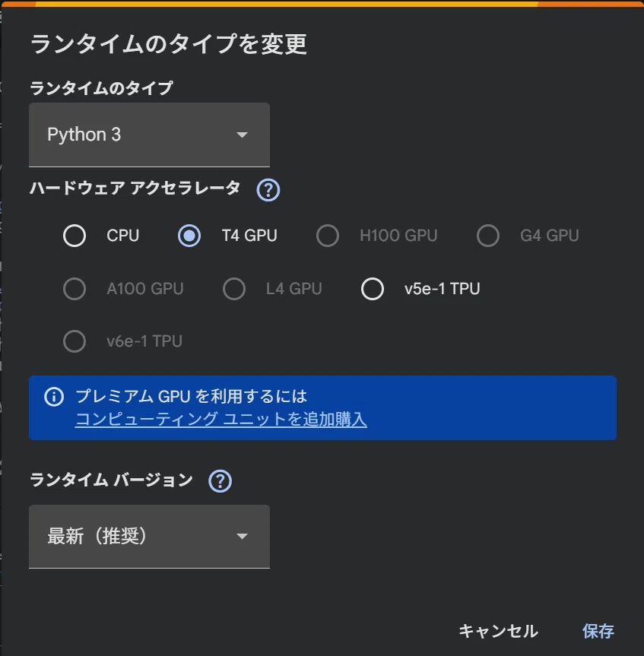Select the H100 GPU option
The width and height of the screenshot is (644, 656).
328,236
